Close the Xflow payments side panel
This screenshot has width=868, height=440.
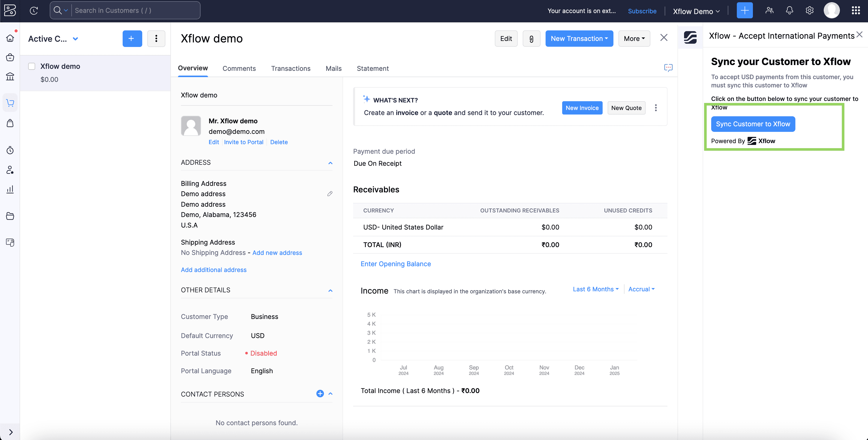(x=859, y=34)
